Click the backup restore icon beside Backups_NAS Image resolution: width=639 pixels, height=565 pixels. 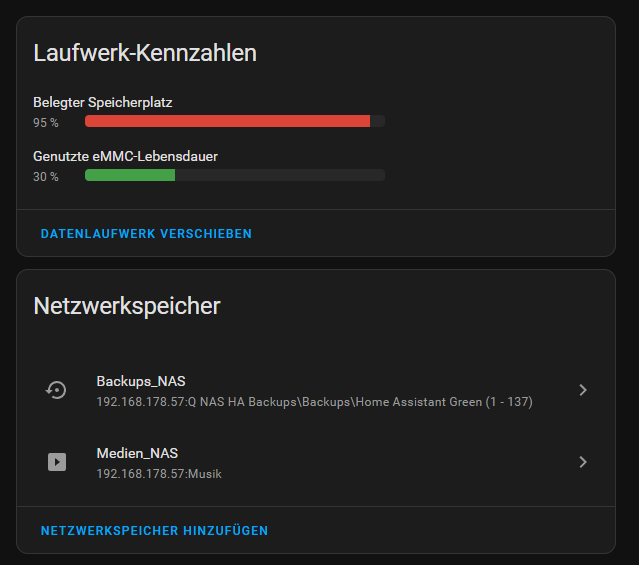click(x=56, y=390)
